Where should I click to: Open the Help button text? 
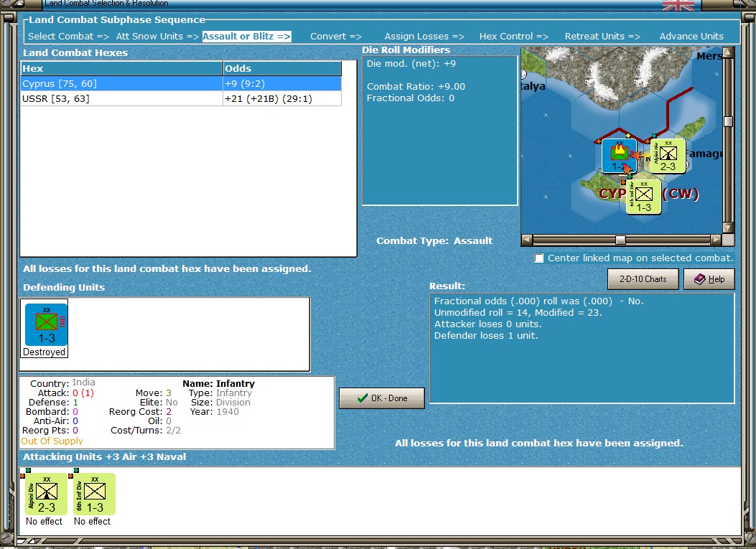716,279
